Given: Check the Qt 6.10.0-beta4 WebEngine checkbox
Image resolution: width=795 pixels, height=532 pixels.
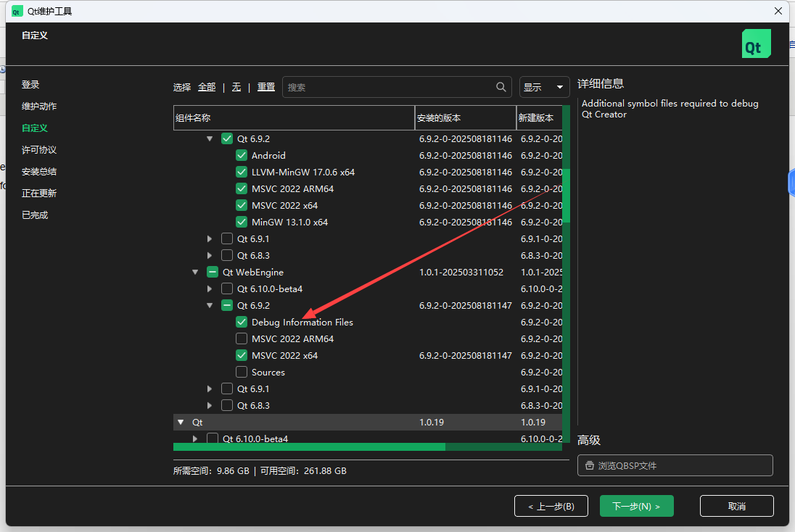Looking at the screenshot, I should click(x=227, y=288).
